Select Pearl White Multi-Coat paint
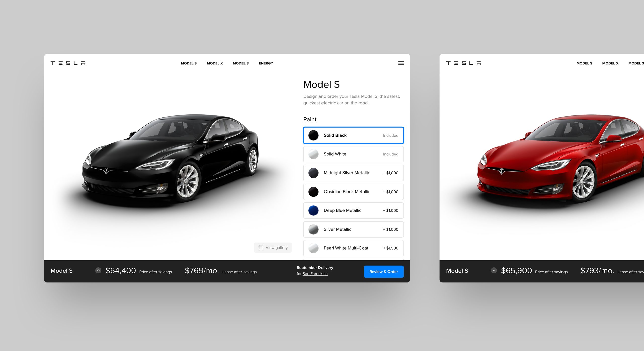Image resolution: width=644 pixels, height=351 pixels. 354,247
